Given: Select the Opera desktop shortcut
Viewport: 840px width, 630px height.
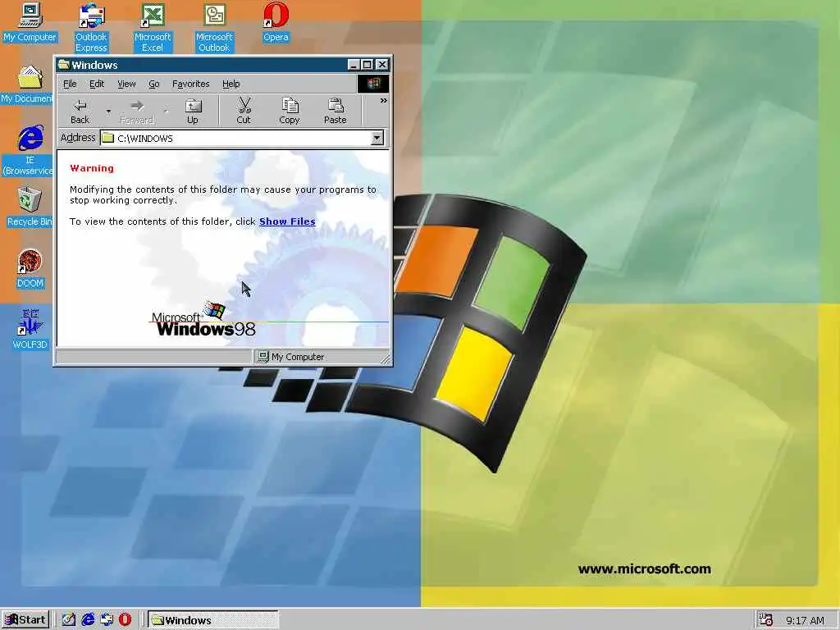Looking at the screenshot, I should click(x=276, y=22).
